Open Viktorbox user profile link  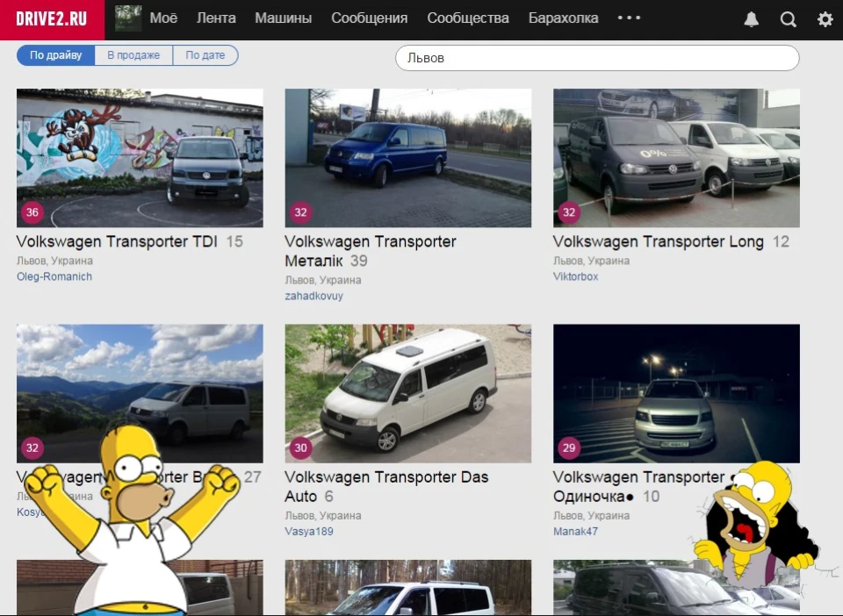576,276
